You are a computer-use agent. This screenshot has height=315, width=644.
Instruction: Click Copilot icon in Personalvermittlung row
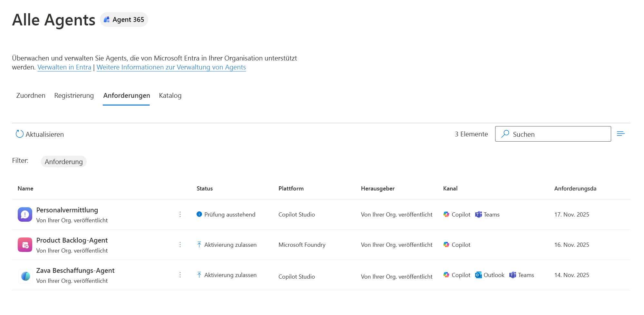point(446,214)
